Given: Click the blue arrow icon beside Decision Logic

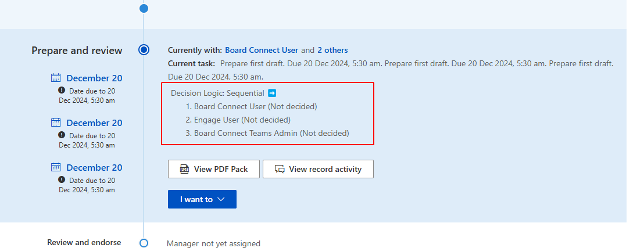Looking at the screenshot, I should [272, 93].
